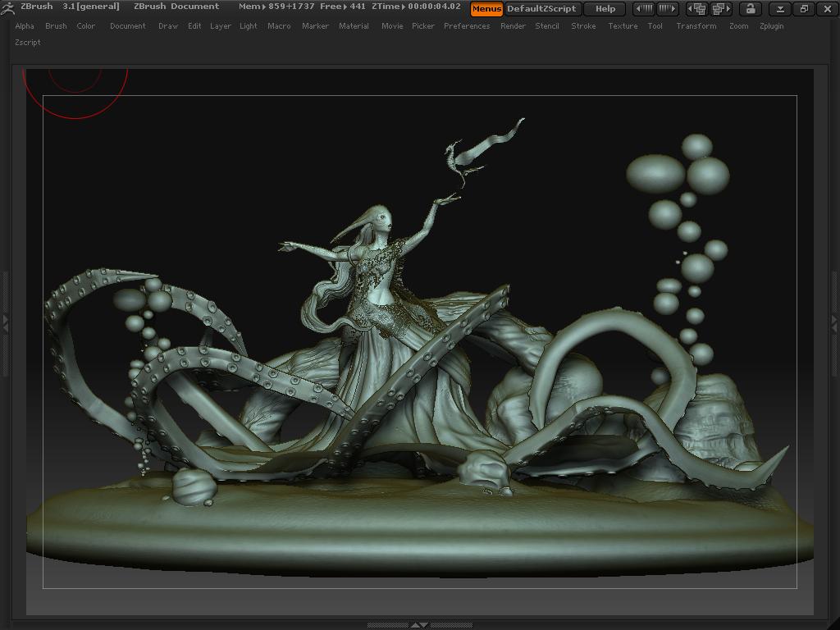Open the Zplugin menu
This screenshot has width=840, height=630.
click(771, 25)
